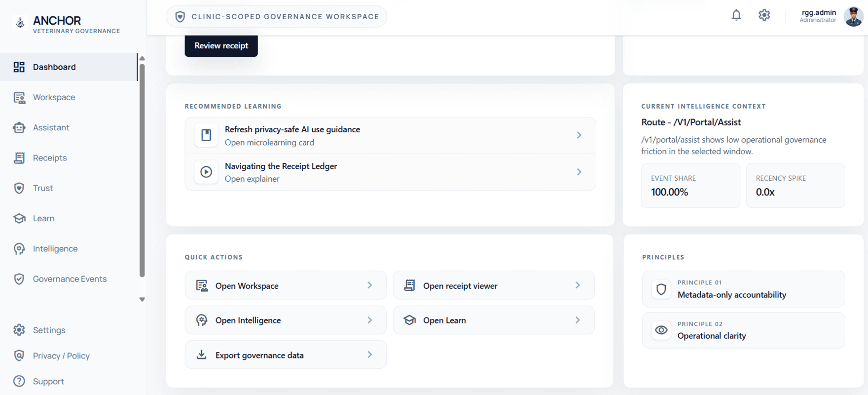
Task: Click the Learn graduation cap icon
Action: click(x=19, y=218)
